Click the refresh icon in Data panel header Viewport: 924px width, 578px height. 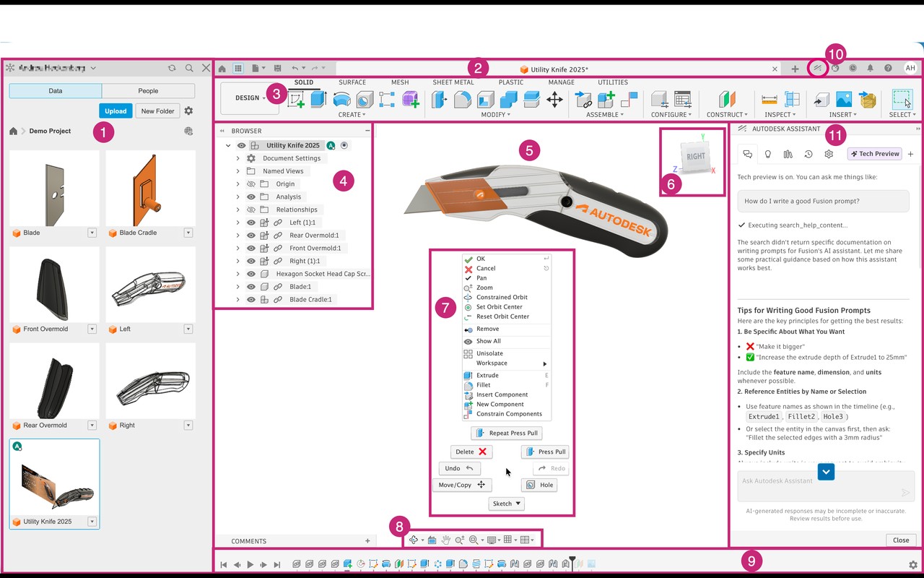[172, 68]
